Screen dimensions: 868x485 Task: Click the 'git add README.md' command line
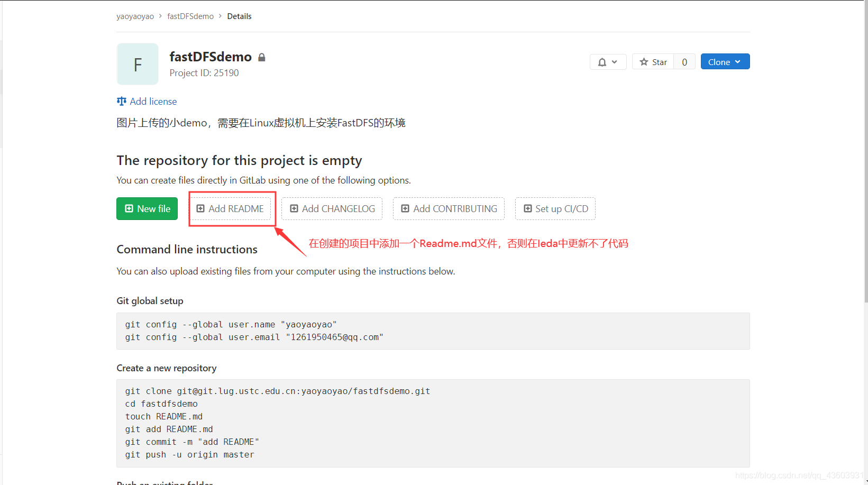point(169,429)
